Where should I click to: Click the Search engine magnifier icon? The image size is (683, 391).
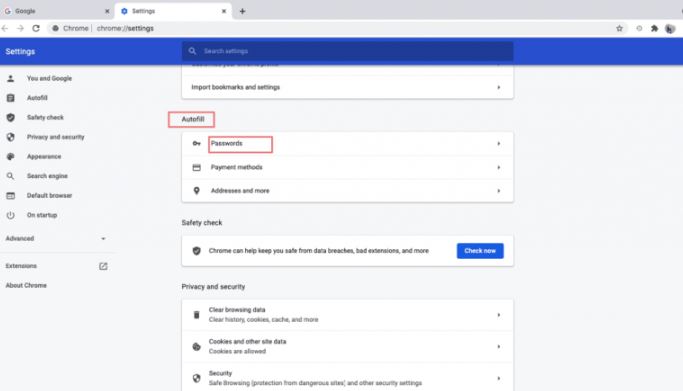pyautogui.click(x=10, y=176)
